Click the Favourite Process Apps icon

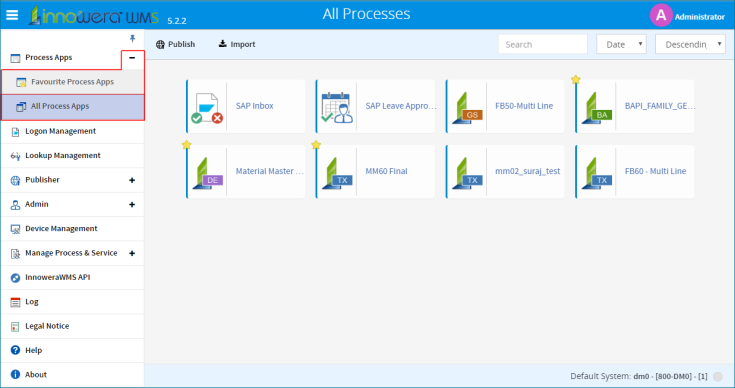coord(21,82)
